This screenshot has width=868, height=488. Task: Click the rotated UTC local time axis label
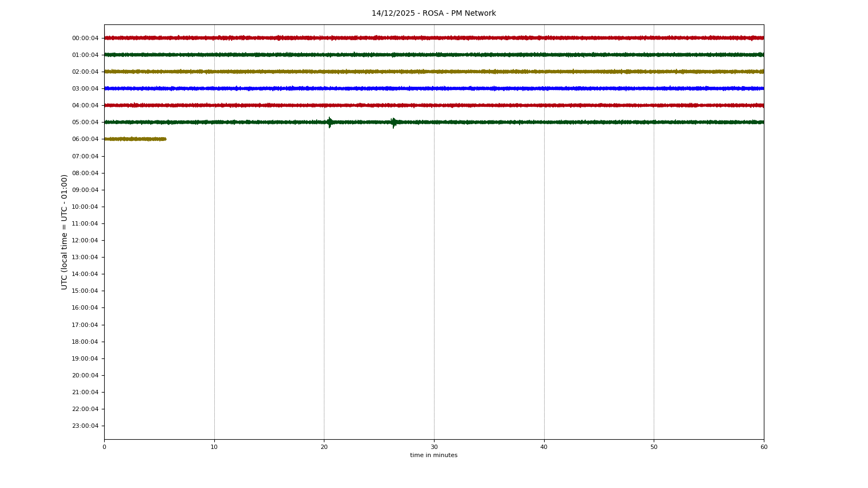coord(65,232)
